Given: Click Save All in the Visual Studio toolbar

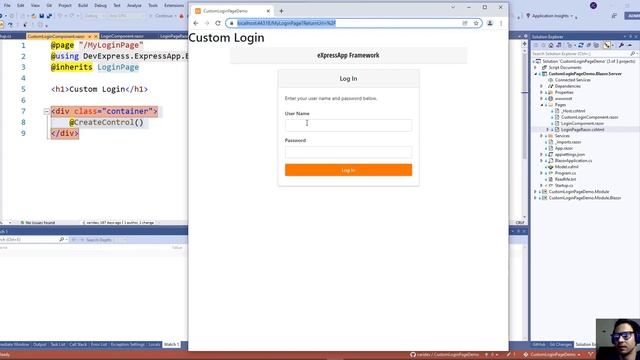Looking at the screenshot, I should coord(49,16).
